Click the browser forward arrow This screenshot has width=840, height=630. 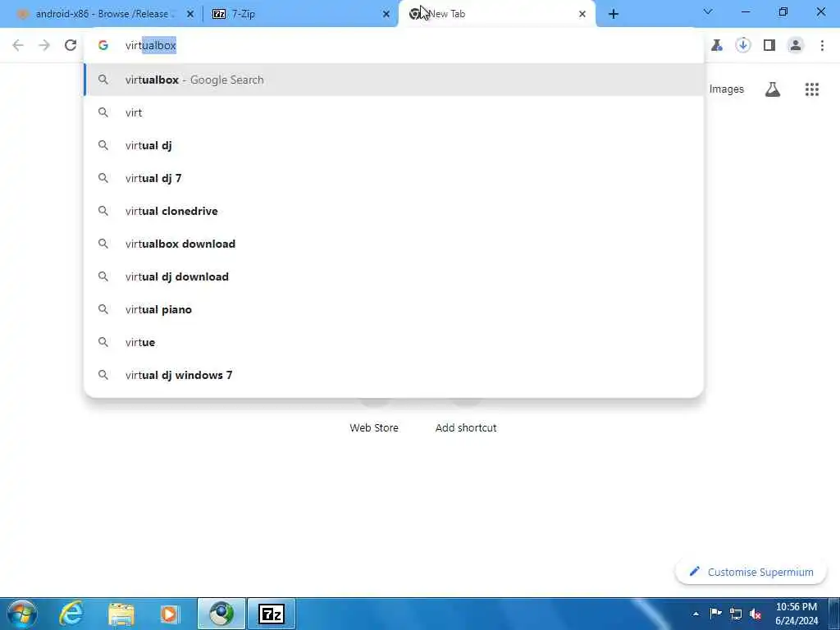44,46
